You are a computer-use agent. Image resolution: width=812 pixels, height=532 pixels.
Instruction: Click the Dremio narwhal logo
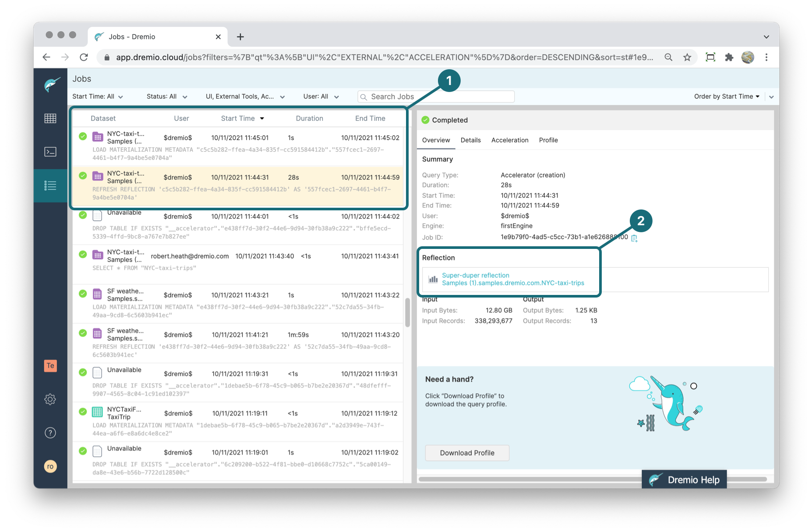coord(51,84)
